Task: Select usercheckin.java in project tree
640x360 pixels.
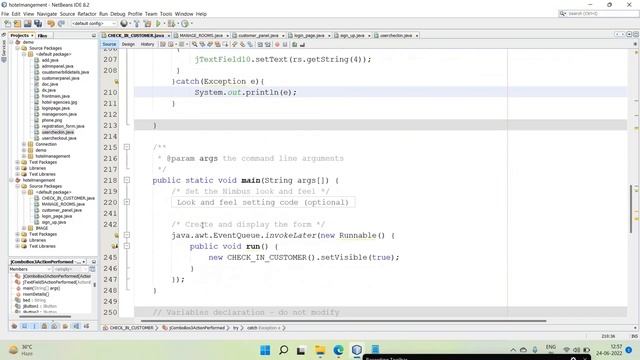Action: click(58, 132)
